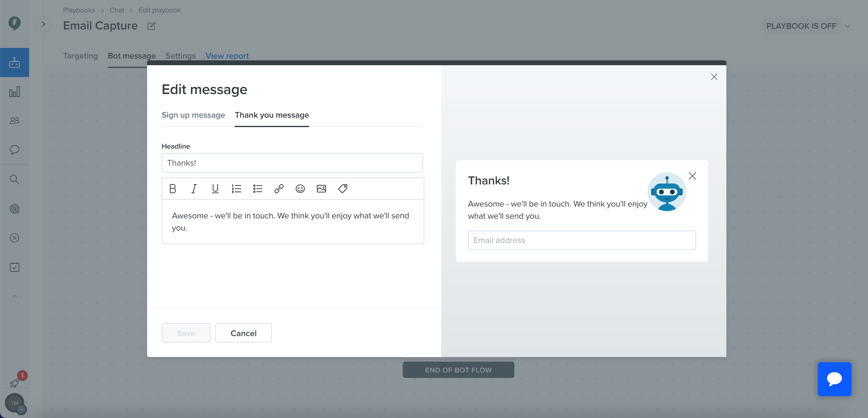This screenshot has width=868, height=418.
Task: Select the Thank you message tab
Action: 271,115
